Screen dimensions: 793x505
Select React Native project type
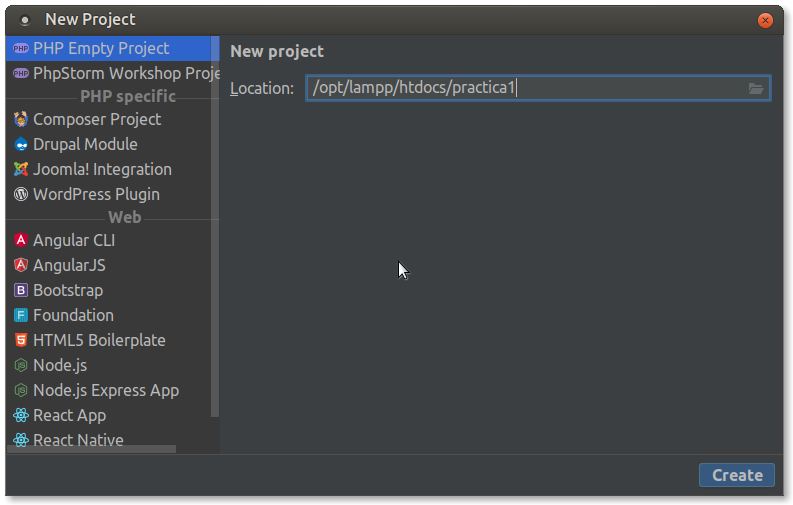coord(78,440)
